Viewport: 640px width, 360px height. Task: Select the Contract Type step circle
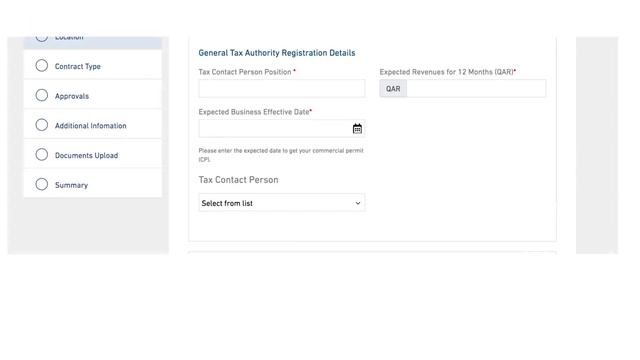coord(42,66)
